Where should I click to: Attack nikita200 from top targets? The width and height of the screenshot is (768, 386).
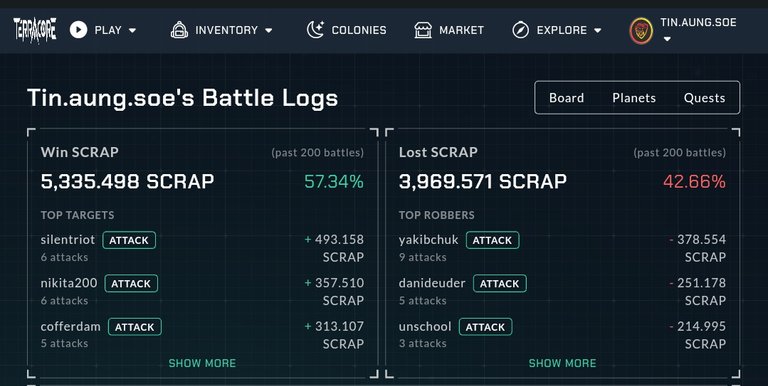coord(131,284)
